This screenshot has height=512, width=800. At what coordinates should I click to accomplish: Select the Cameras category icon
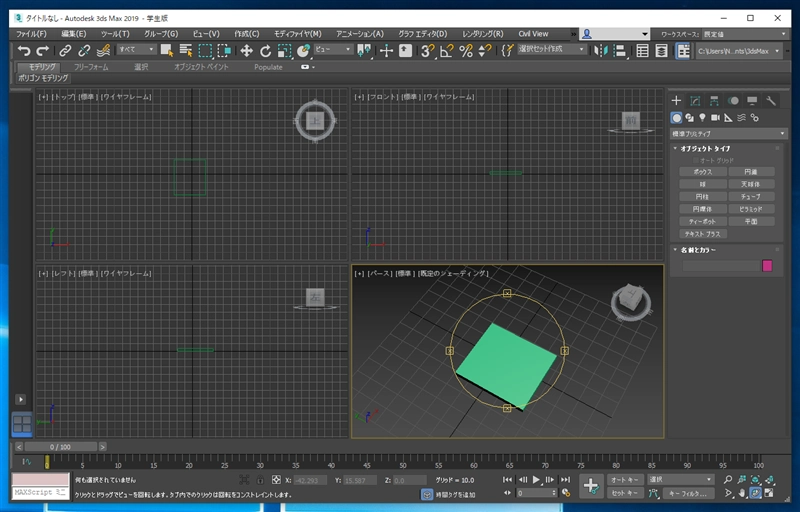(715, 118)
